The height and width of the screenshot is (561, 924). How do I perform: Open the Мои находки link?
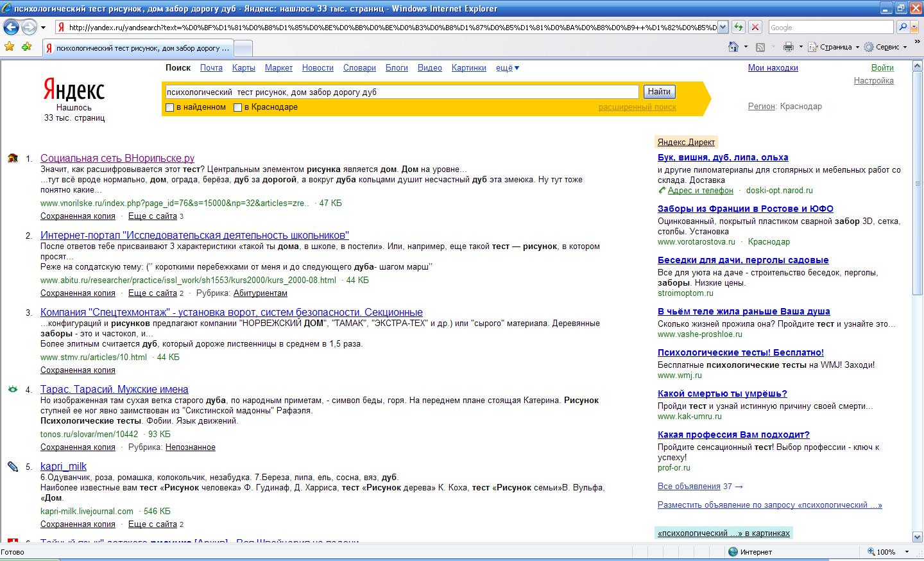pos(773,67)
